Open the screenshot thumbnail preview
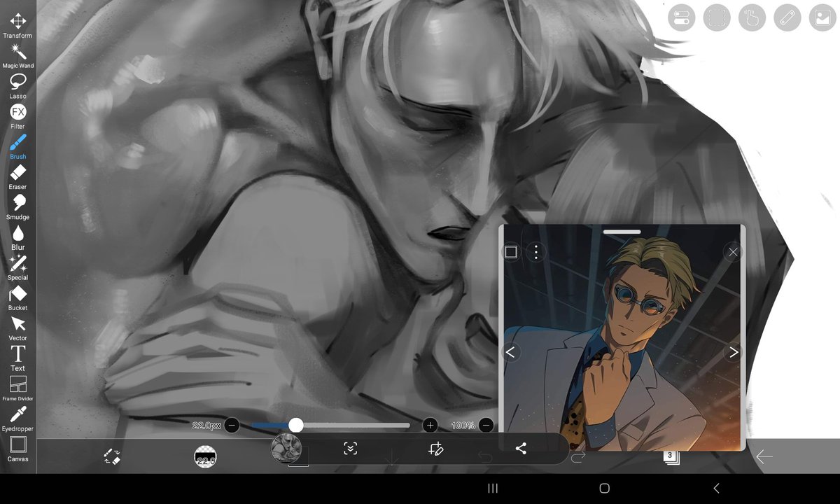 click(286, 448)
